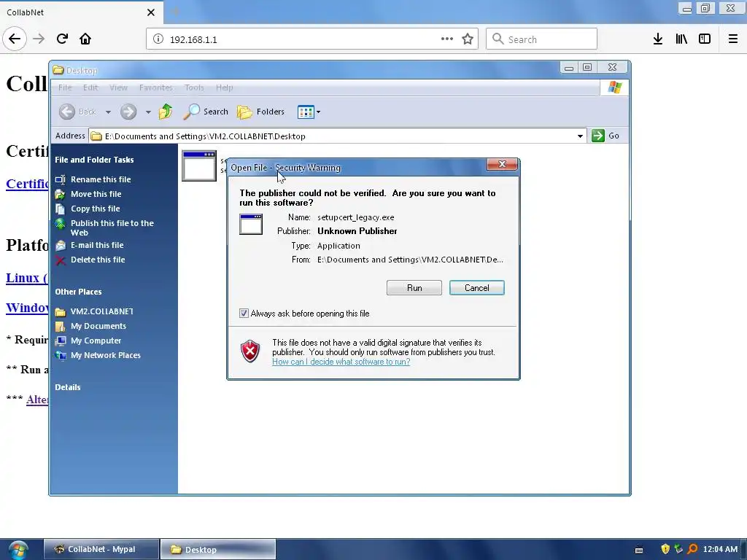747x560 pixels.
Task: Click explorer Forward arrow button
Action: (x=128, y=112)
